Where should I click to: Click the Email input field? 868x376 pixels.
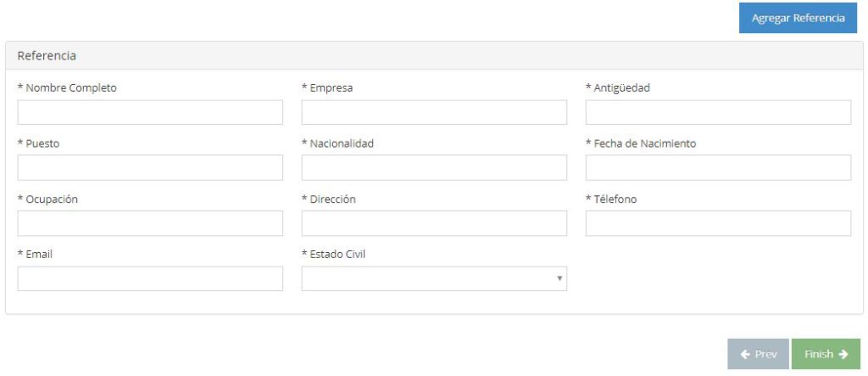click(150, 278)
